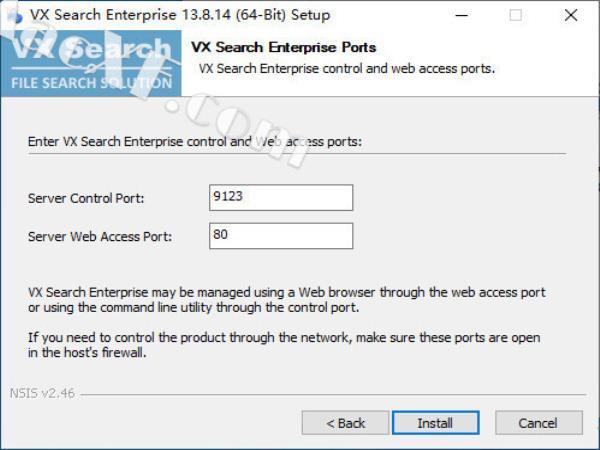Select the Server Web Access Port field
The width and height of the screenshot is (600, 450).
pos(281,236)
